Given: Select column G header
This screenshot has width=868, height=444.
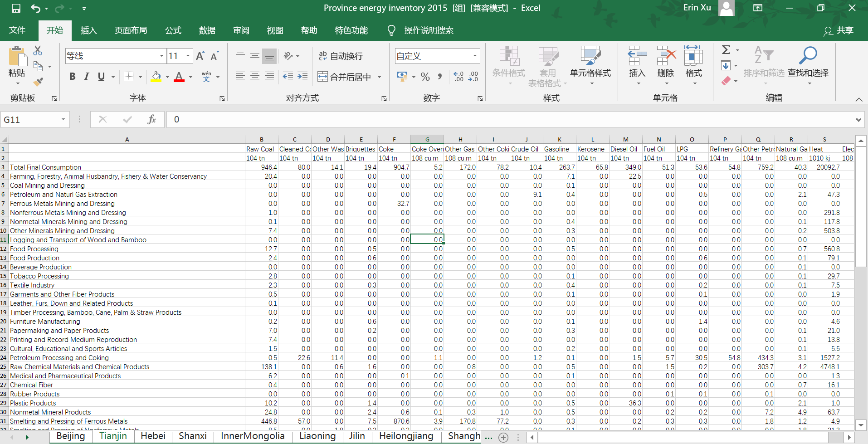Looking at the screenshot, I should [427, 139].
